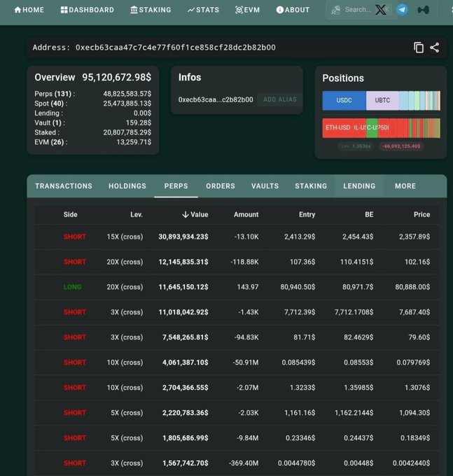
Task: Click the Lev 1.3536x badge
Action: coord(356,146)
